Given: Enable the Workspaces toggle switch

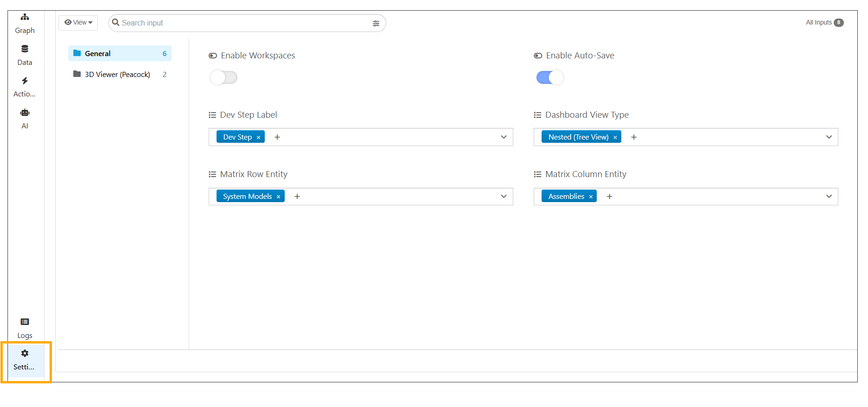Looking at the screenshot, I should (223, 77).
